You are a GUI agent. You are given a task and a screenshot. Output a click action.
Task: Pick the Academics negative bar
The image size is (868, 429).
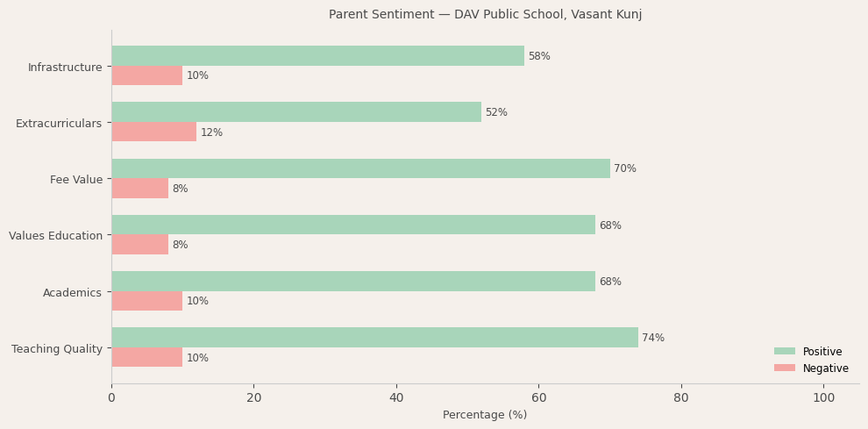146,301
